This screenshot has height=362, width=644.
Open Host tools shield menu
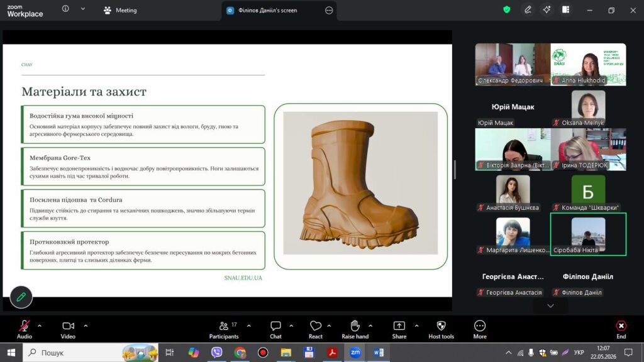tap(441, 329)
